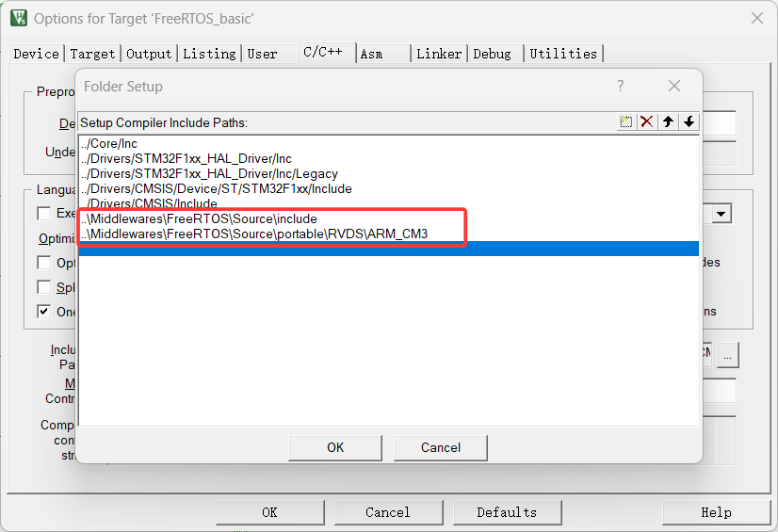Screen dimensions: 778x532
Task: Click the Help button
Action: point(716,512)
